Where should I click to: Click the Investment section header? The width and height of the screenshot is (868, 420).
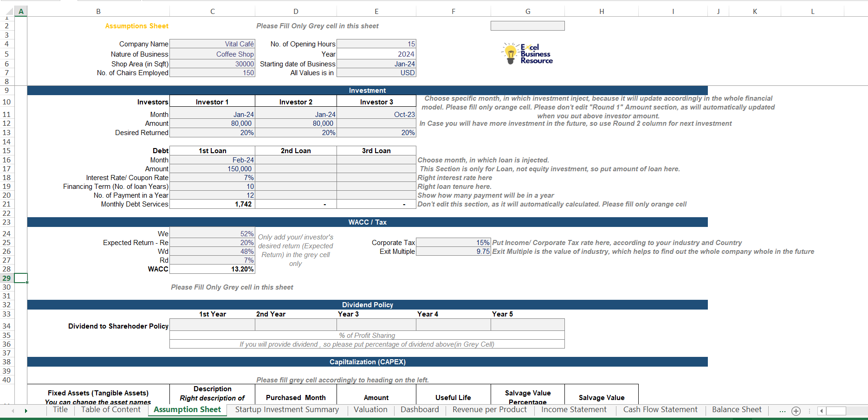[367, 90]
